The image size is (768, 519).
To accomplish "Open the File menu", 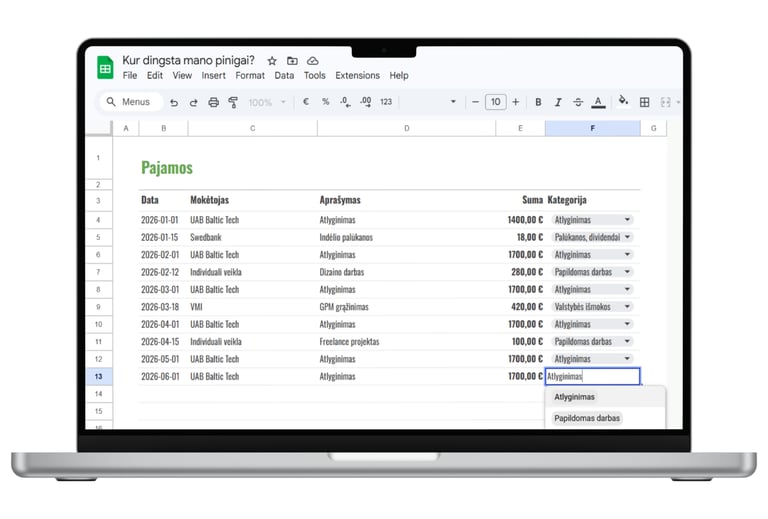I will tap(130, 75).
